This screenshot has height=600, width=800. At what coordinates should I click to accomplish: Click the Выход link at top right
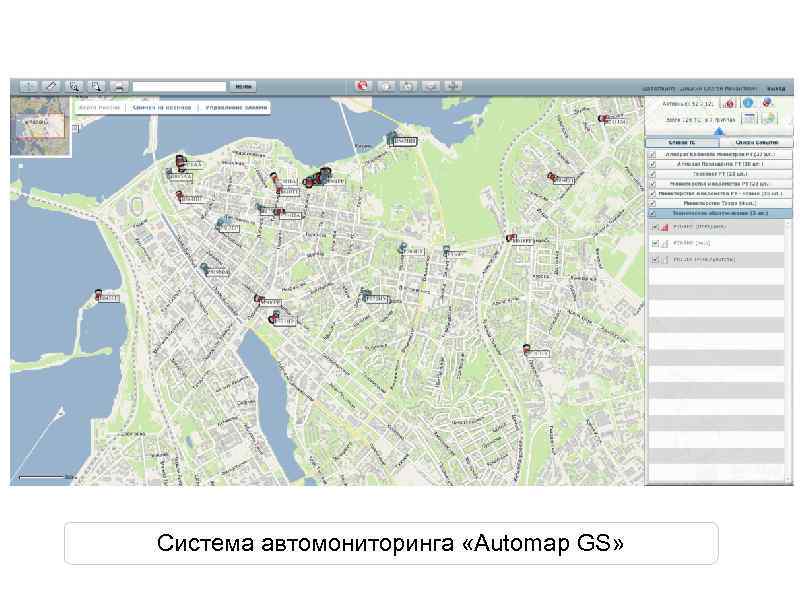777,86
